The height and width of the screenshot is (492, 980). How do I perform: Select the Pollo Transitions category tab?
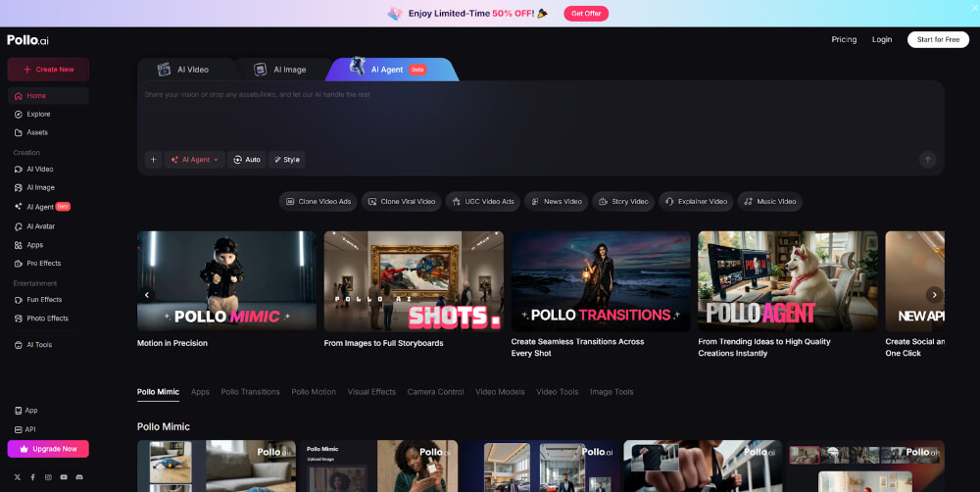click(250, 392)
